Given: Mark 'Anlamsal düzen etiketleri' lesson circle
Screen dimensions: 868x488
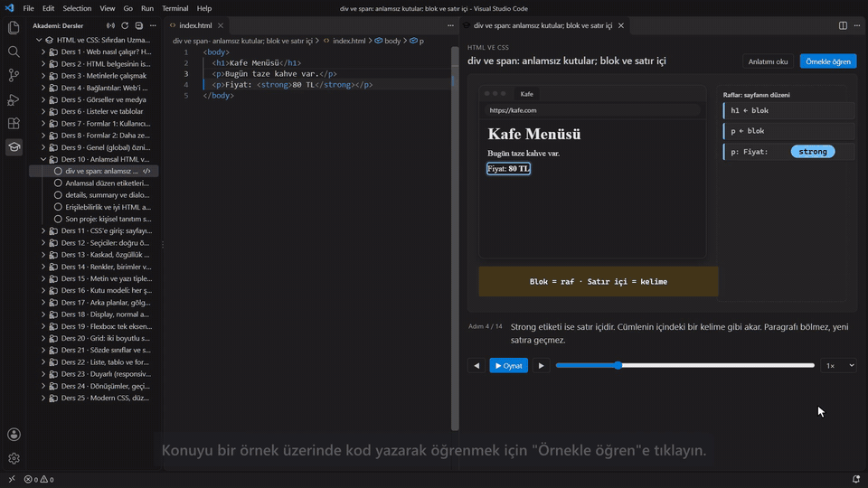Looking at the screenshot, I should coord(58,183).
